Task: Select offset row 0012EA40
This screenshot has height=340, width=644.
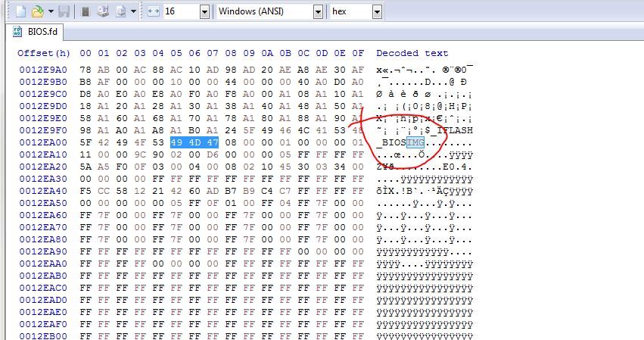Action: pos(43,191)
